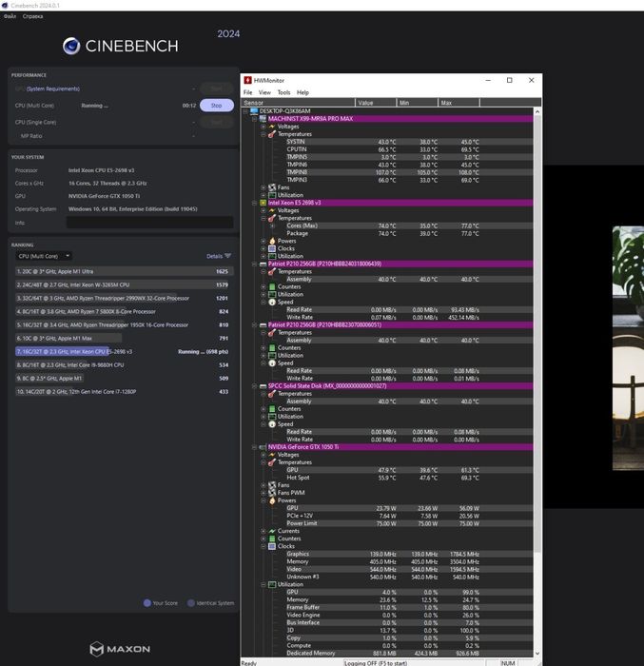
Task: Expand Voltages under Intel Xeon E5 2698 v3
Action: coord(263,210)
